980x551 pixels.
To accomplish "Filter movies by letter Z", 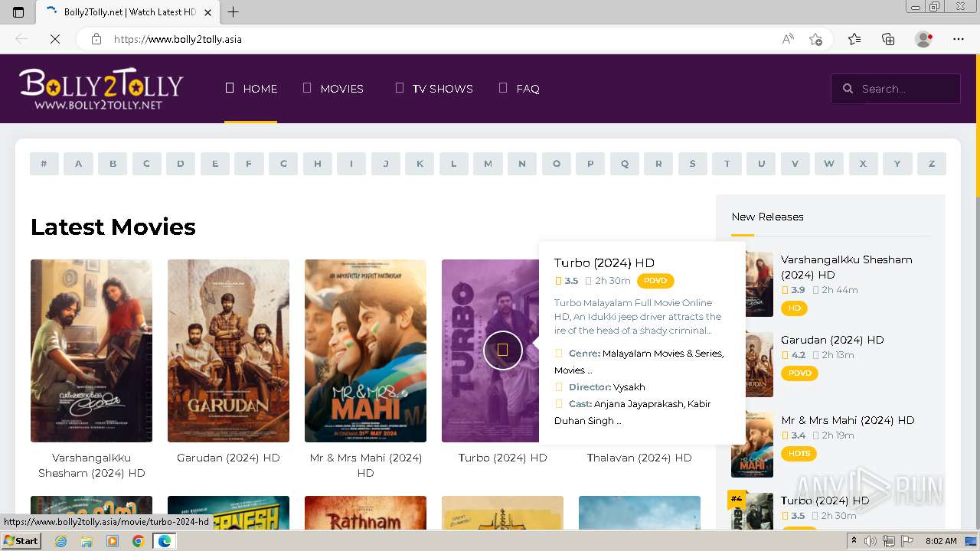I will tap(932, 164).
